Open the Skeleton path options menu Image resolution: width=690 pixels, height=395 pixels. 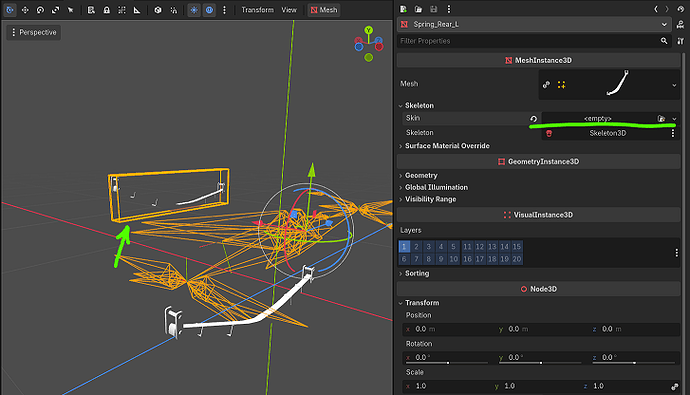tap(673, 133)
